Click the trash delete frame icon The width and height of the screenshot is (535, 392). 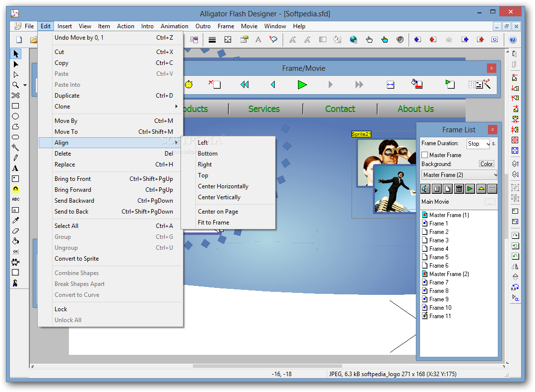459,189
